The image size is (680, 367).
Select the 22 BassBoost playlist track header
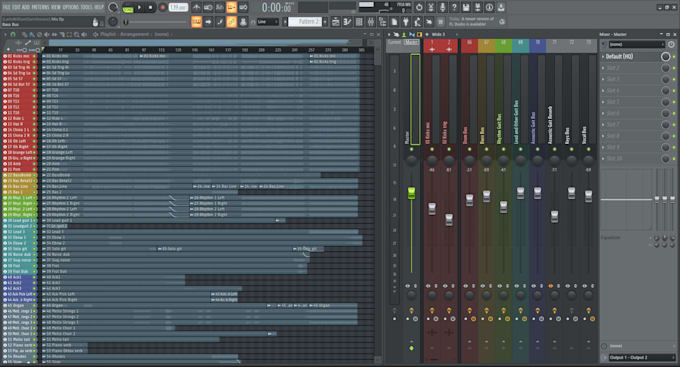tap(20, 175)
